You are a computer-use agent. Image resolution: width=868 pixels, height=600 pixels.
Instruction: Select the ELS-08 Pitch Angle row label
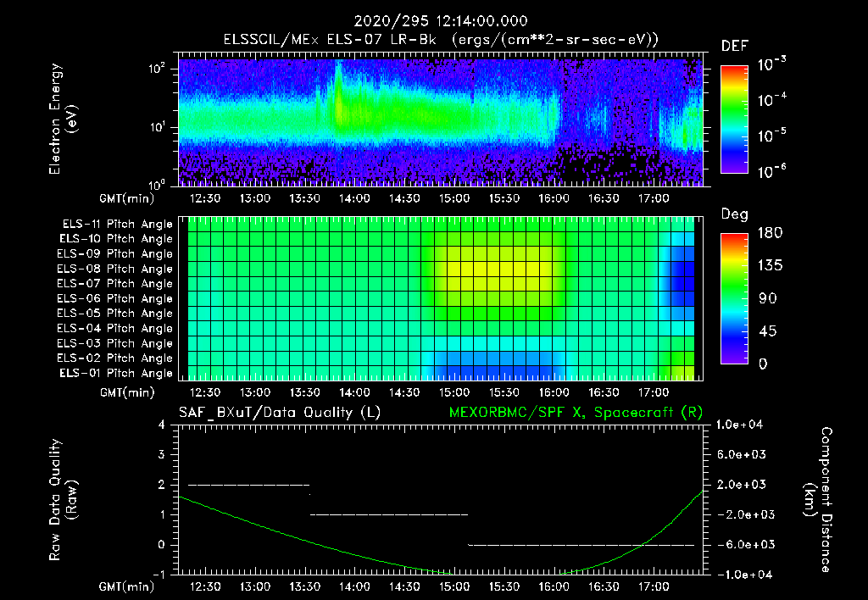tap(114, 269)
